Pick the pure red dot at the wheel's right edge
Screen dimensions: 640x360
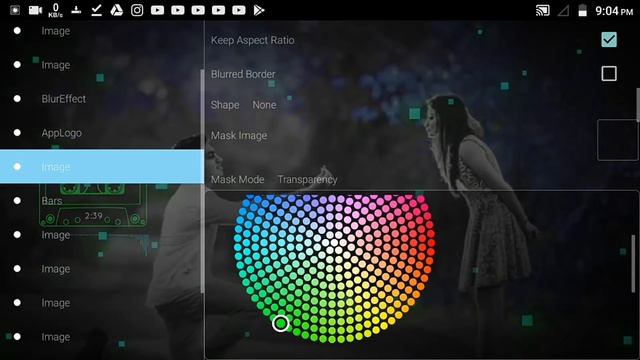coord(430,243)
